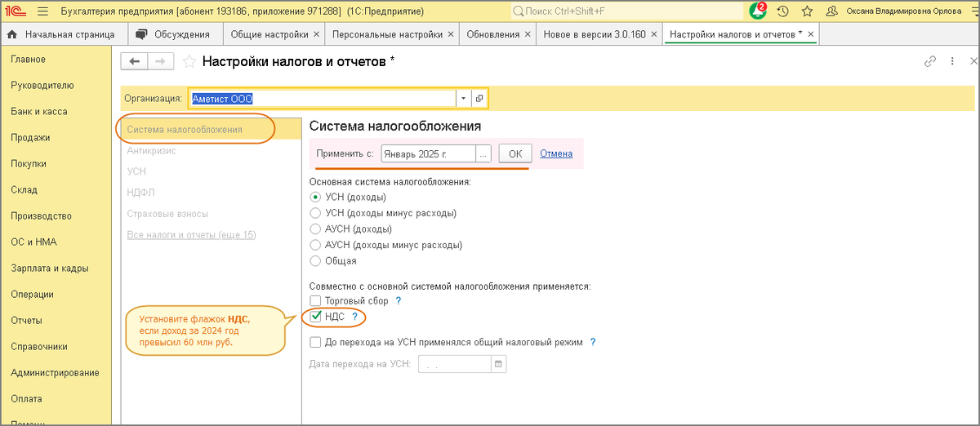Navigate forward with right arrow
The width and height of the screenshot is (980, 426).
tap(160, 61)
